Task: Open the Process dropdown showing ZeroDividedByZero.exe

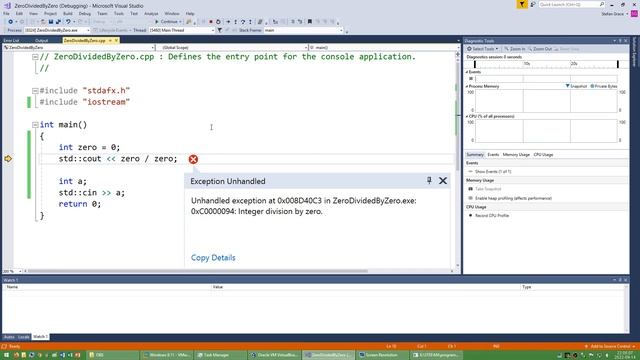Action: coord(57,30)
